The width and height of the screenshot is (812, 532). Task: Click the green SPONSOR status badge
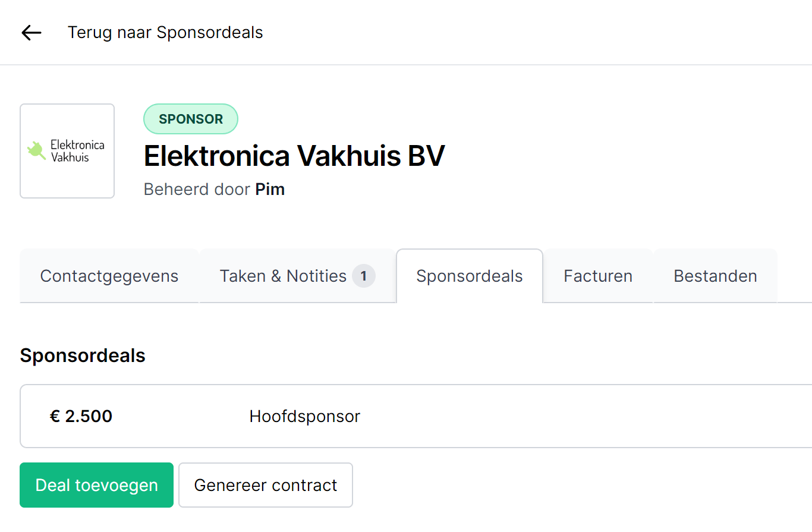191,119
